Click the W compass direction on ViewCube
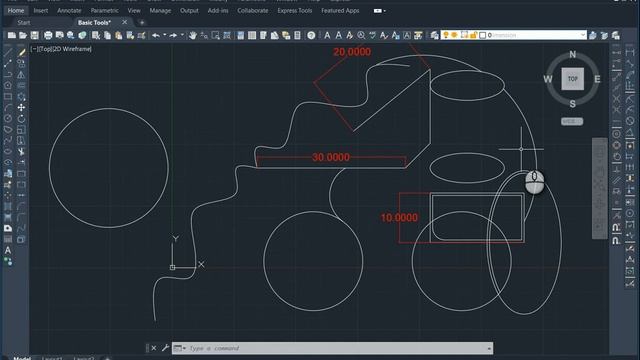640x360 pixels. 548,79
